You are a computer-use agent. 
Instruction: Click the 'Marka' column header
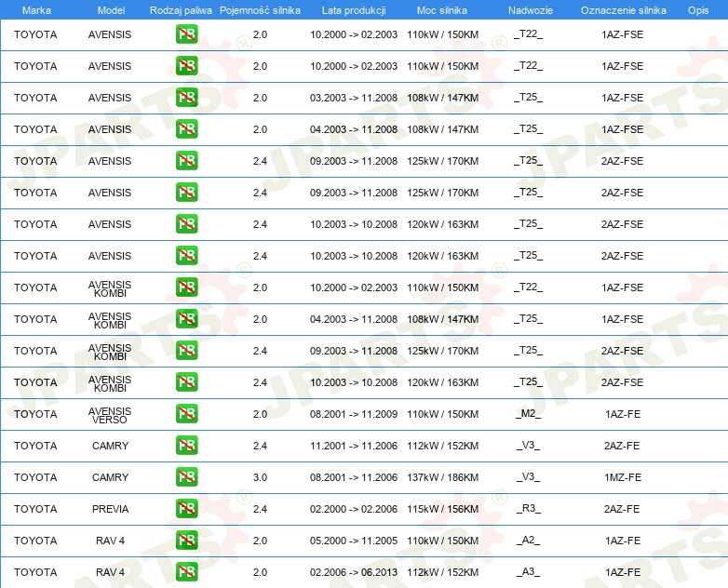click(x=36, y=10)
